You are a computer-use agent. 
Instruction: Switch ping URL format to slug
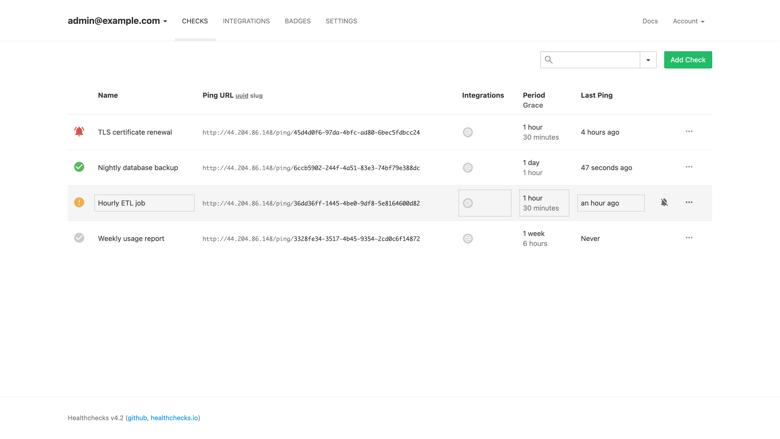pyautogui.click(x=256, y=95)
